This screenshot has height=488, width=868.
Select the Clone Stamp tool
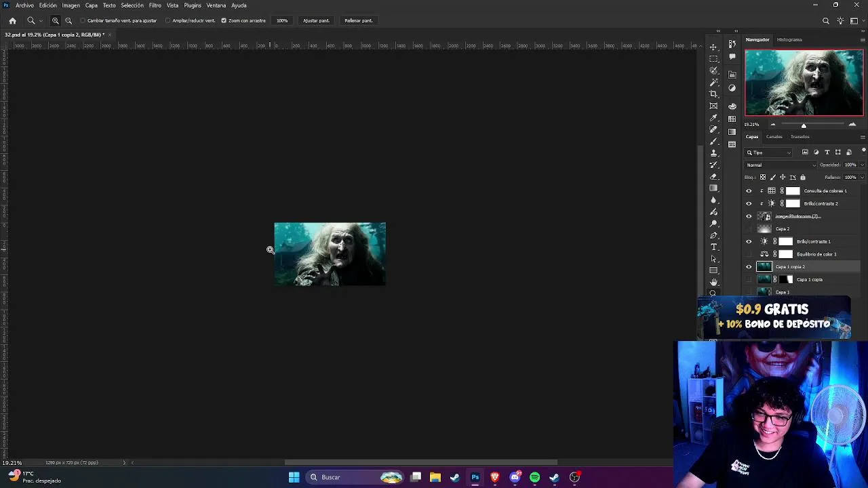pos(713,152)
